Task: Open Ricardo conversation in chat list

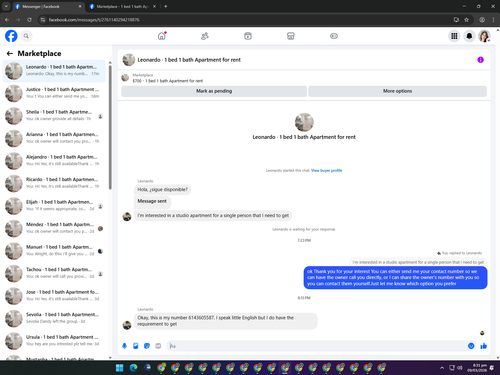Action: tap(54, 183)
